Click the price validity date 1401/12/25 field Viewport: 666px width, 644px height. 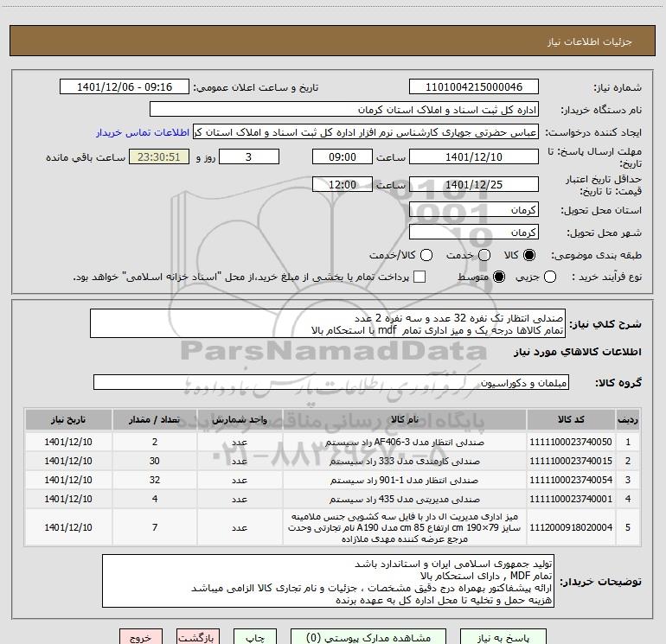tap(474, 184)
